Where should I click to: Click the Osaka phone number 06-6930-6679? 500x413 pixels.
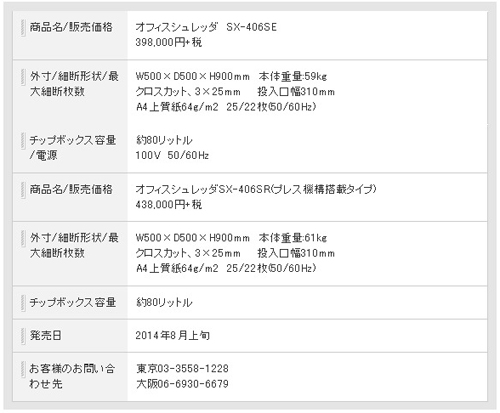click(x=182, y=384)
